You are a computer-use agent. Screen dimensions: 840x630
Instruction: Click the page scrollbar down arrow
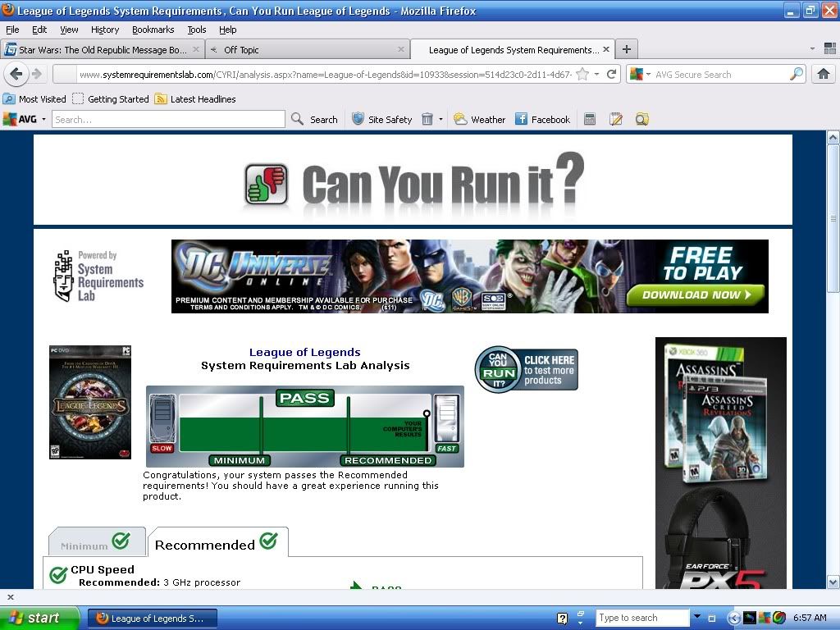pyautogui.click(x=833, y=582)
